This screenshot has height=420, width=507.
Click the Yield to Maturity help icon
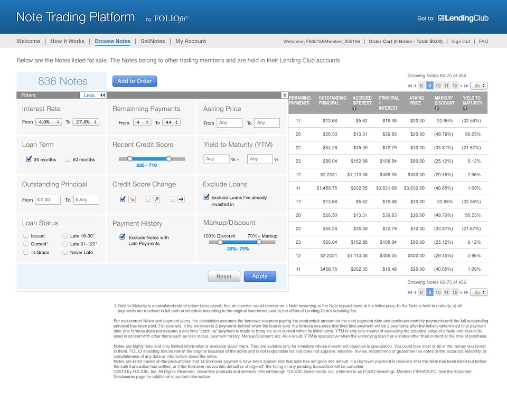[x=465, y=109]
